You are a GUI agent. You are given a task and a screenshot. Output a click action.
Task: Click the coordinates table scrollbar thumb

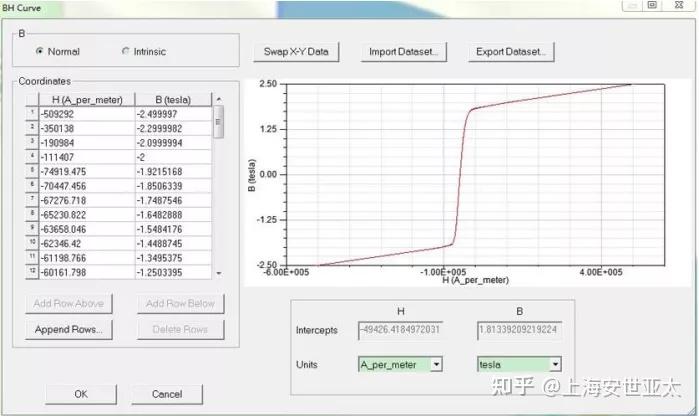tap(218, 121)
